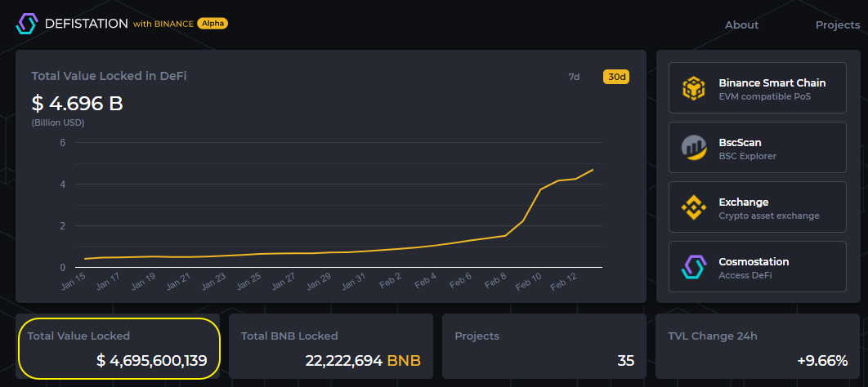The image size is (868, 387).
Task: Click the 'BSC Explorer' subtitle
Action: click(747, 157)
